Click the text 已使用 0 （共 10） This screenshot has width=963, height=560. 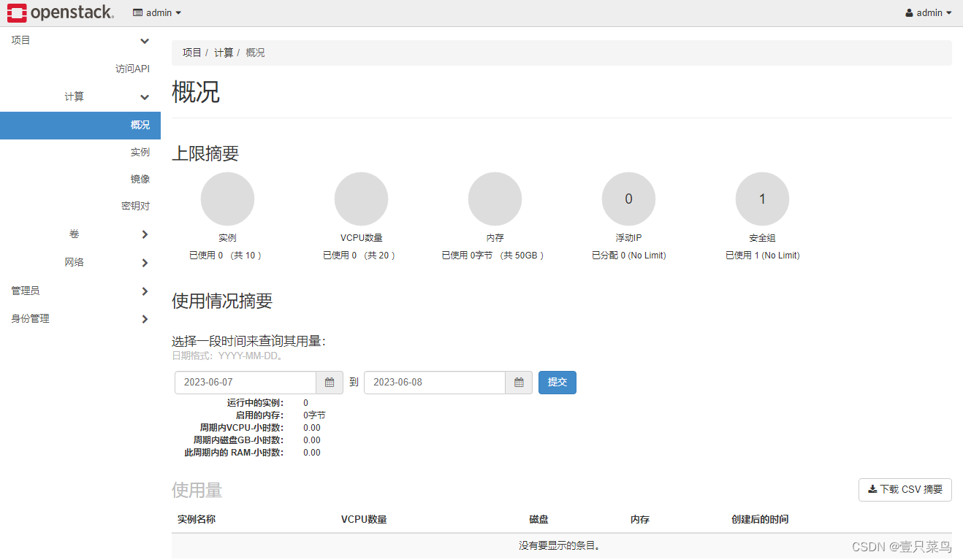point(227,256)
